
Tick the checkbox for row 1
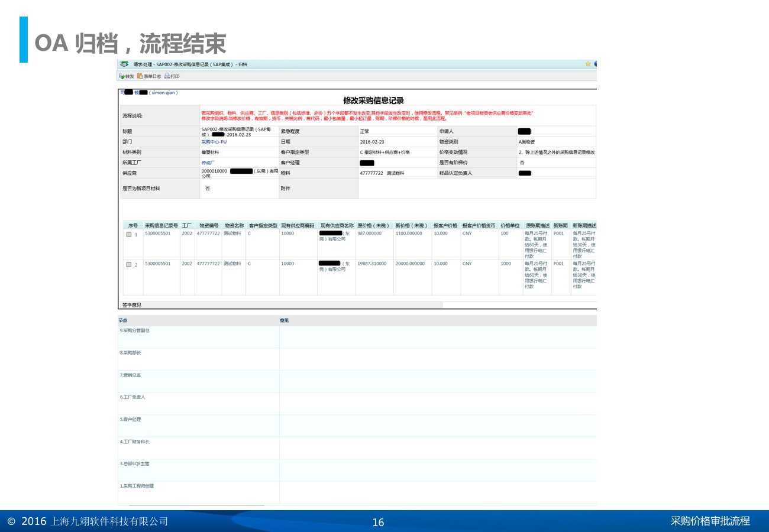point(129,234)
